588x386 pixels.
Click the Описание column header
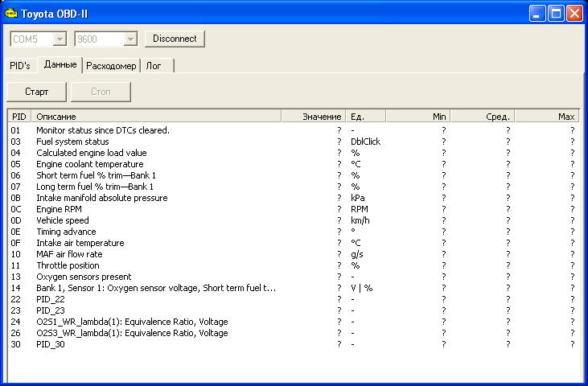click(x=156, y=117)
